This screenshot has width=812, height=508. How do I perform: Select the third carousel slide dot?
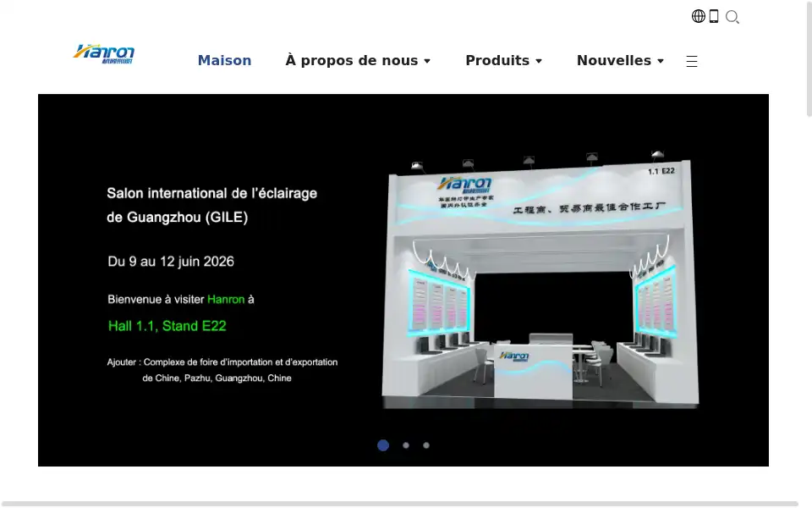[x=426, y=445]
